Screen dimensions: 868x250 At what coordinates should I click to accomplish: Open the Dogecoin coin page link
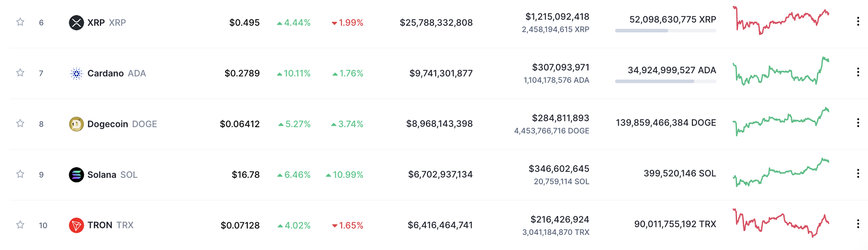(x=107, y=124)
